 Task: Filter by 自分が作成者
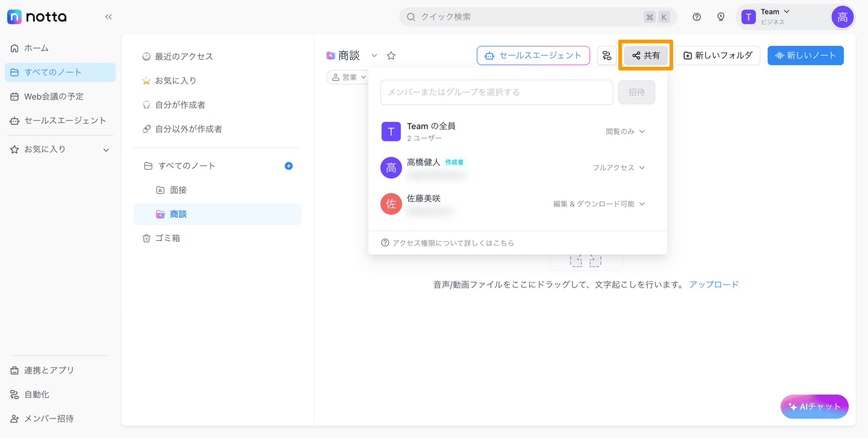pos(217,105)
